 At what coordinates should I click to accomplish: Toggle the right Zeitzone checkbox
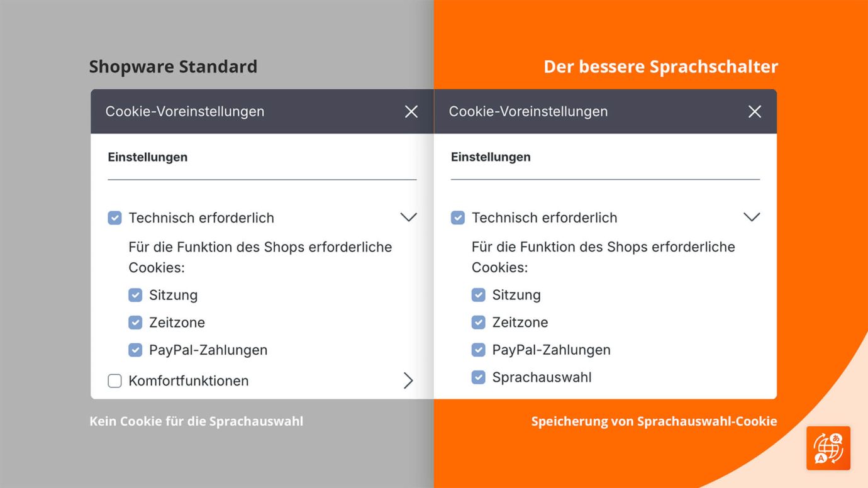tap(479, 323)
